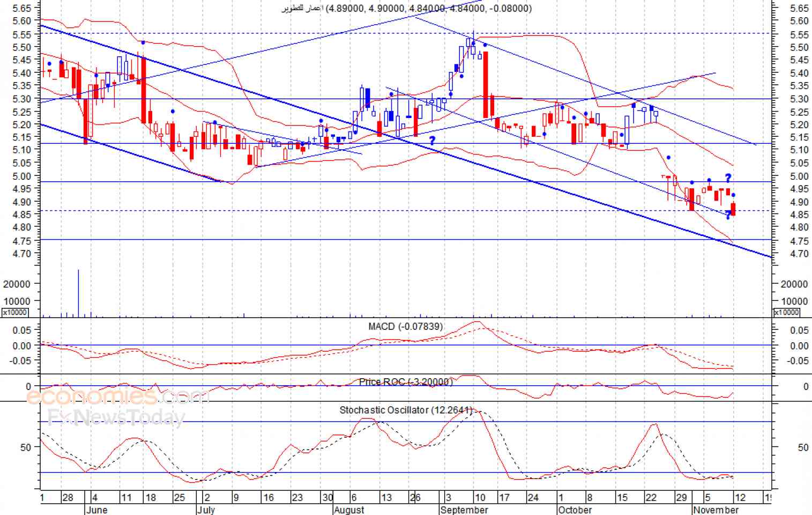This screenshot has height=515, width=812.
Task: Click the right x10000 volume multiplier box
Action: pyautogui.click(x=786, y=312)
